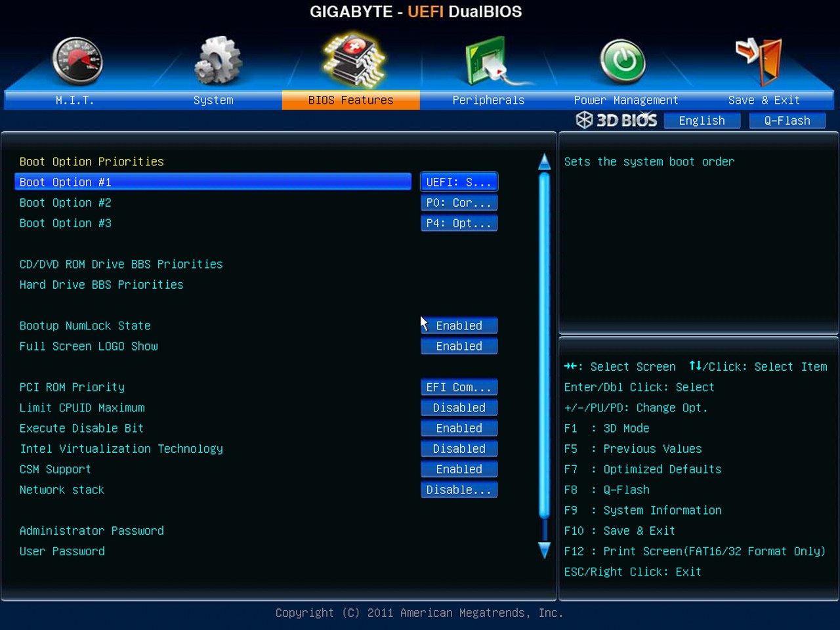Set the Administrator Password entry

pyautogui.click(x=92, y=531)
